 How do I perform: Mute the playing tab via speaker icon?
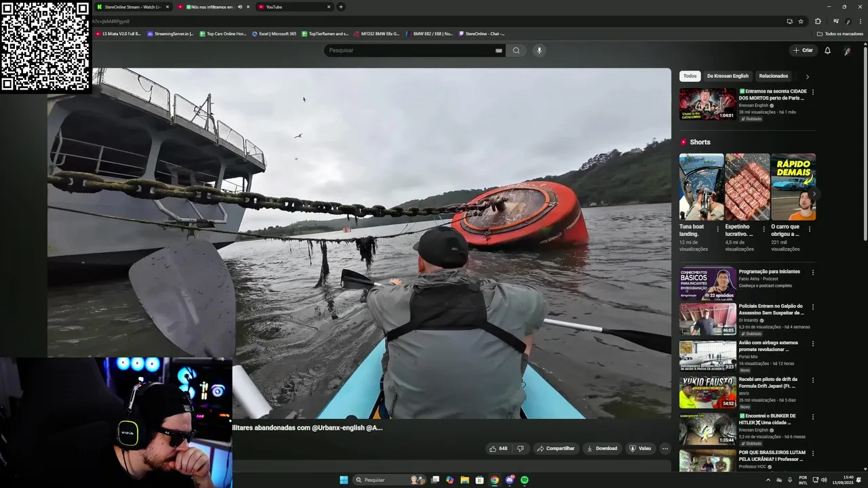click(239, 7)
